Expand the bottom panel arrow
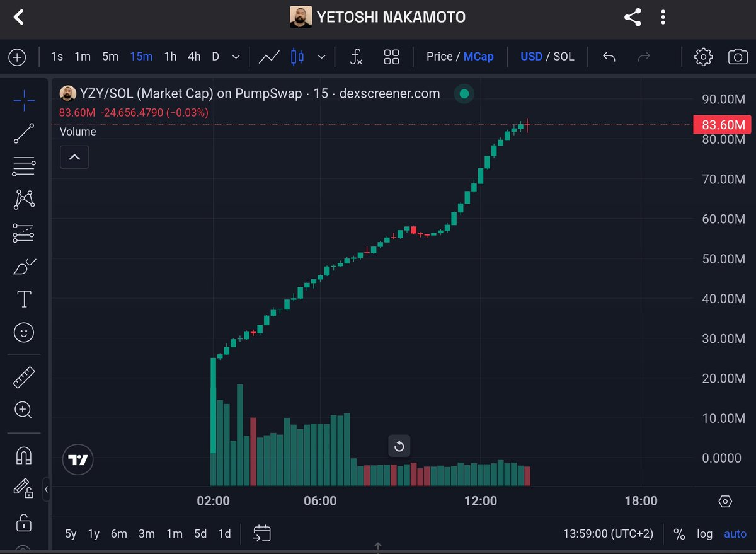756x554 pixels. click(378, 546)
